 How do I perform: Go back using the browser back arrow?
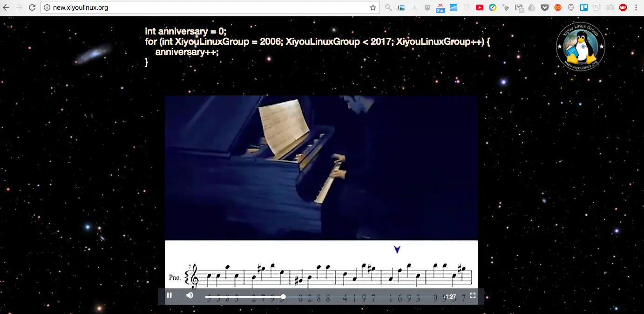point(7,7)
